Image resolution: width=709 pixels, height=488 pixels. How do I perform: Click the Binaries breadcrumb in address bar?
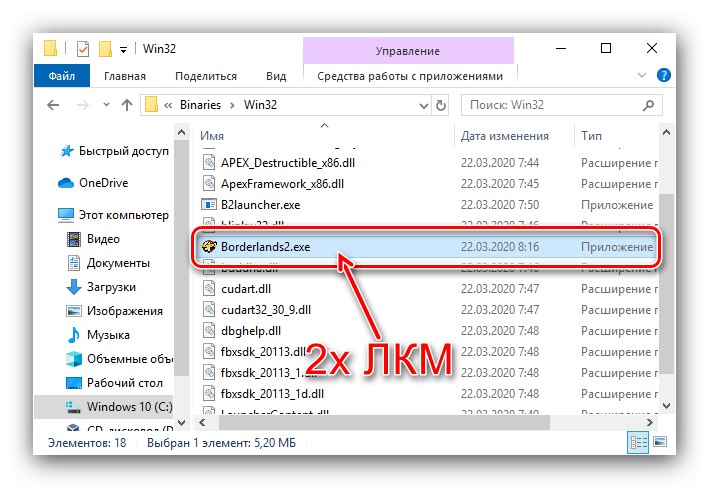200,104
